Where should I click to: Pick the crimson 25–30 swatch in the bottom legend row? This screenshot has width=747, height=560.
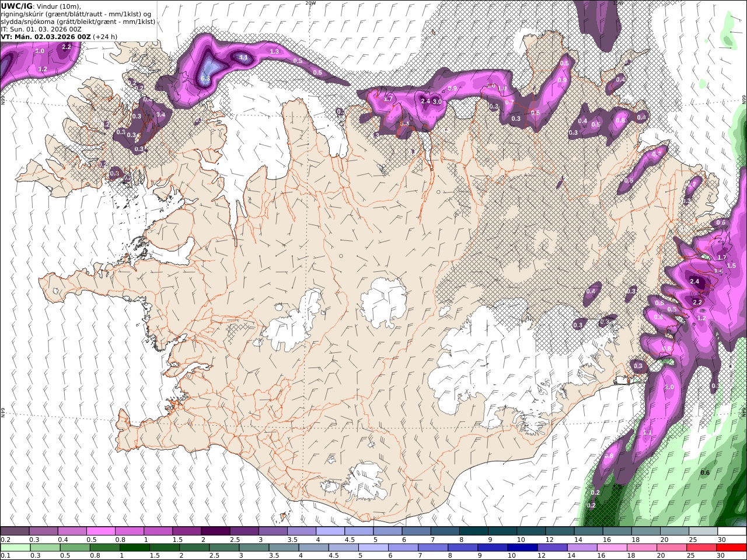pos(700,548)
